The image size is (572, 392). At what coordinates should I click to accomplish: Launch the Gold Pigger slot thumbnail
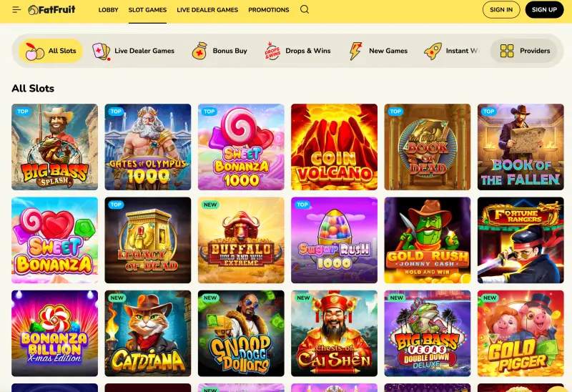point(521,333)
